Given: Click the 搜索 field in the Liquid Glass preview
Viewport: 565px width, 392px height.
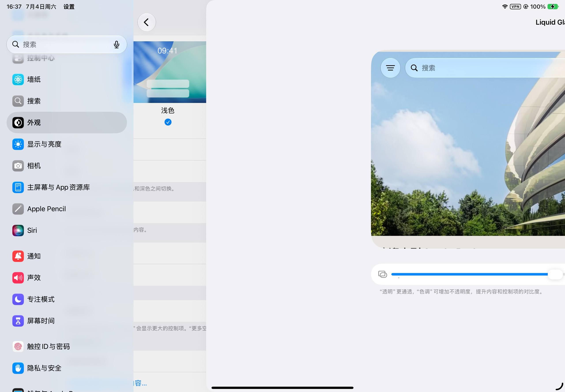Looking at the screenshot, I should pyautogui.click(x=485, y=68).
